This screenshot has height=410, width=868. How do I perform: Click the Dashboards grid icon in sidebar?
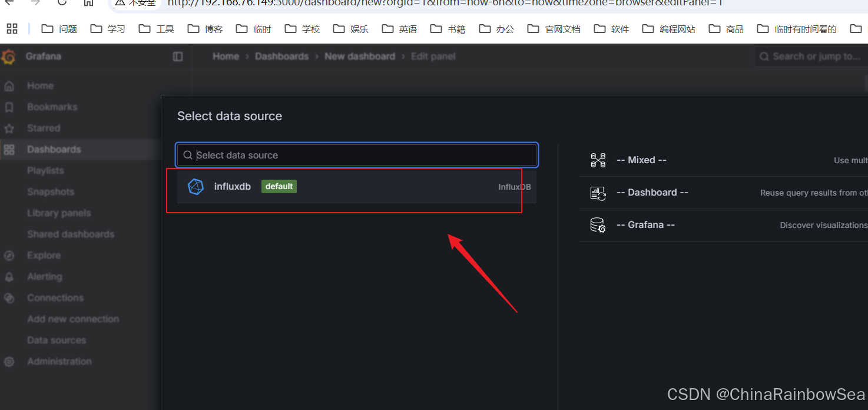[9, 150]
